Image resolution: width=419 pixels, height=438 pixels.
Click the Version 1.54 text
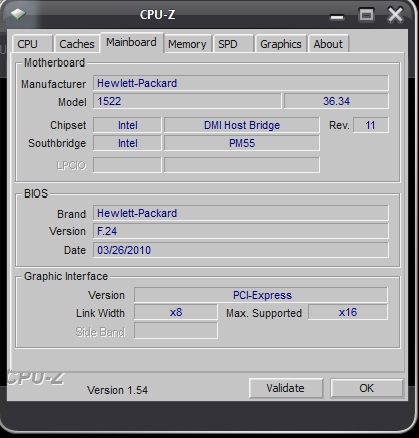[x=117, y=390]
